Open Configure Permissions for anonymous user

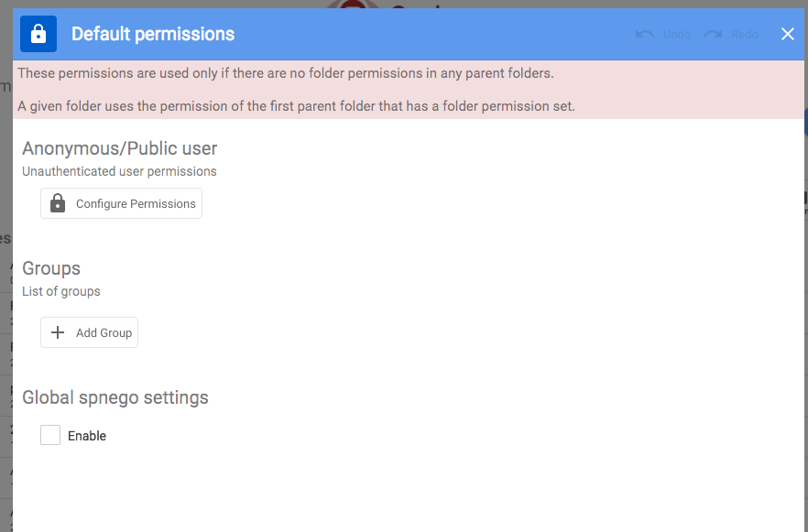pos(135,203)
